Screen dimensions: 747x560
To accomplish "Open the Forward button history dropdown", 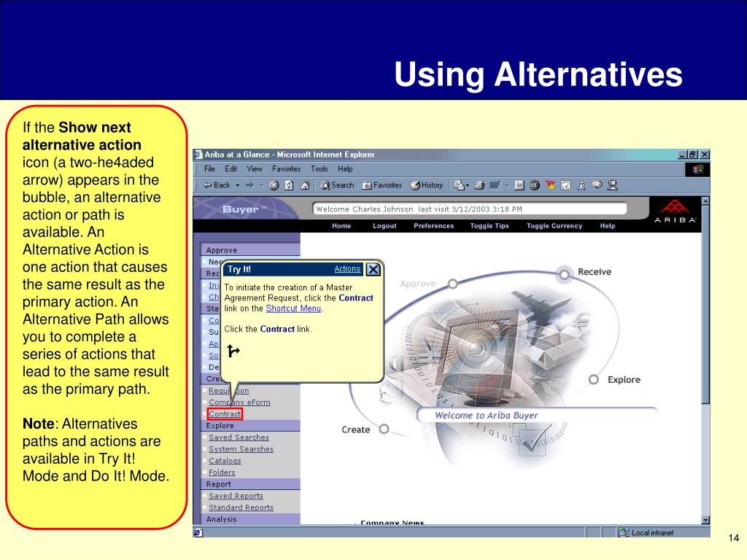I will click(262, 185).
